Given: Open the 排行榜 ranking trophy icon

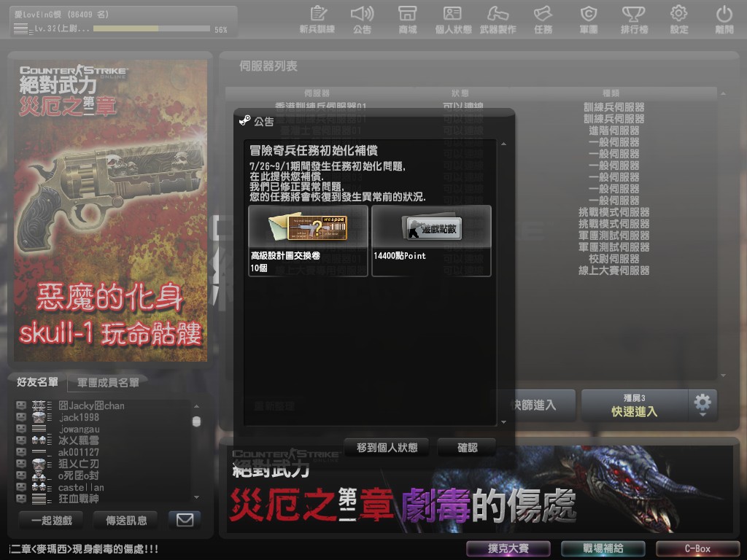Looking at the screenshot, I should tap(634, 20).
